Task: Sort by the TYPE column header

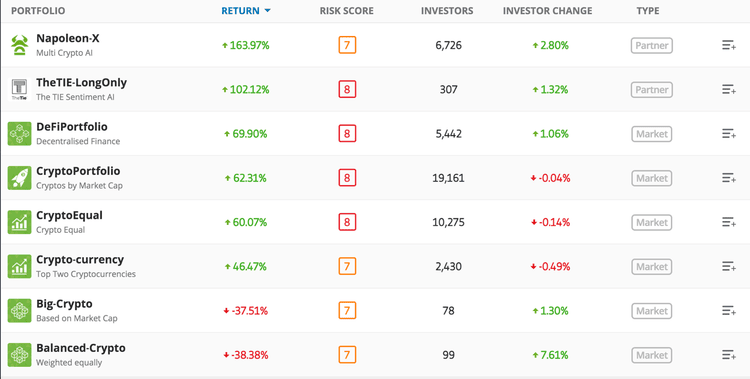Action: coord(648,11)
